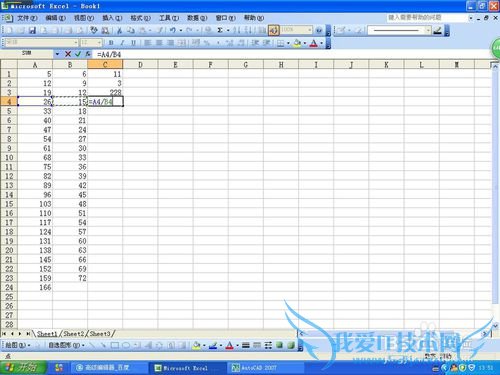This screenshot has width=500, height=375.
Task: Select the Rectangle tool in Drawing toolbar
Action: point(115,345)
